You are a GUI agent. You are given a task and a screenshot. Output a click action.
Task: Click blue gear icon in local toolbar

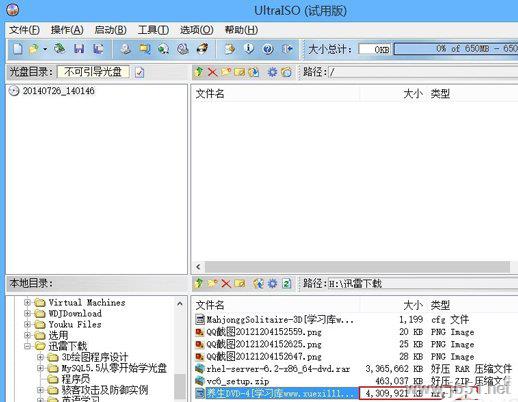coord(272,284)
